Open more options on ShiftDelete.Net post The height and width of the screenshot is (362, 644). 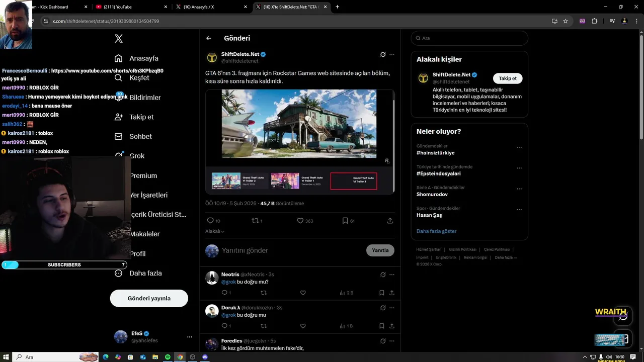[x=392, y=54]
